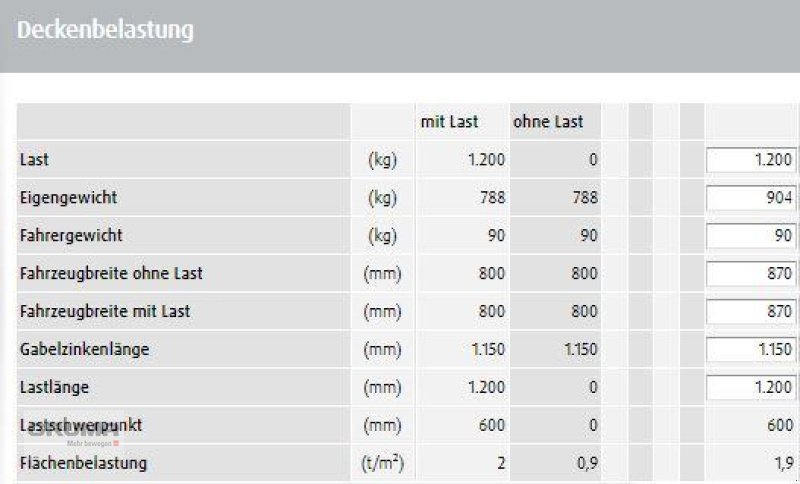Focus the Eigengewicht input field showing 904
This screenshot has width=800, height=484.
[751, 198]
